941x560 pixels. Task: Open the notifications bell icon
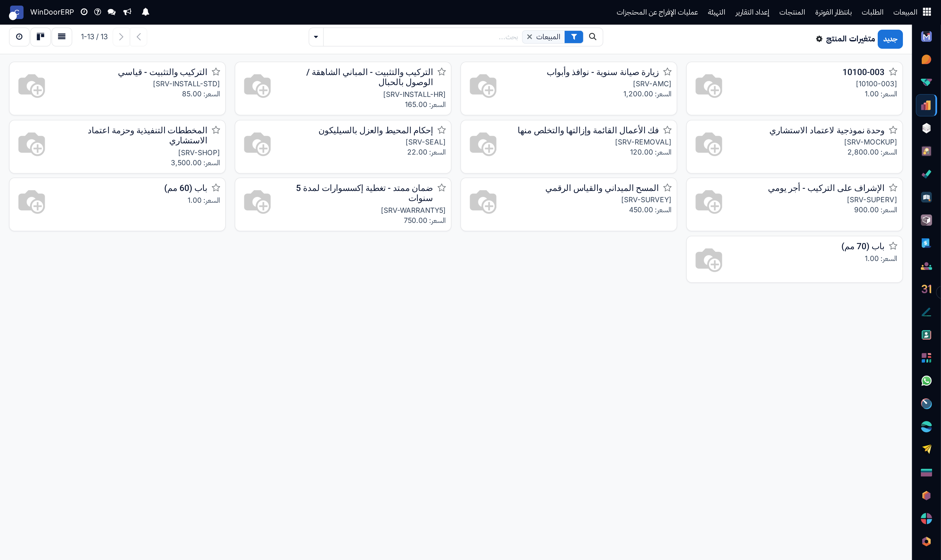(x=145, y=12)
